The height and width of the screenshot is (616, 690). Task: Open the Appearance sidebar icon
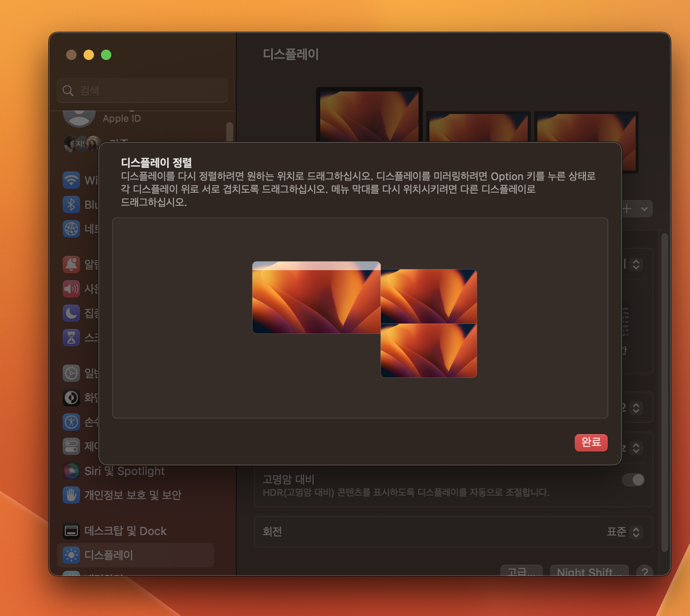pos(71,398)
